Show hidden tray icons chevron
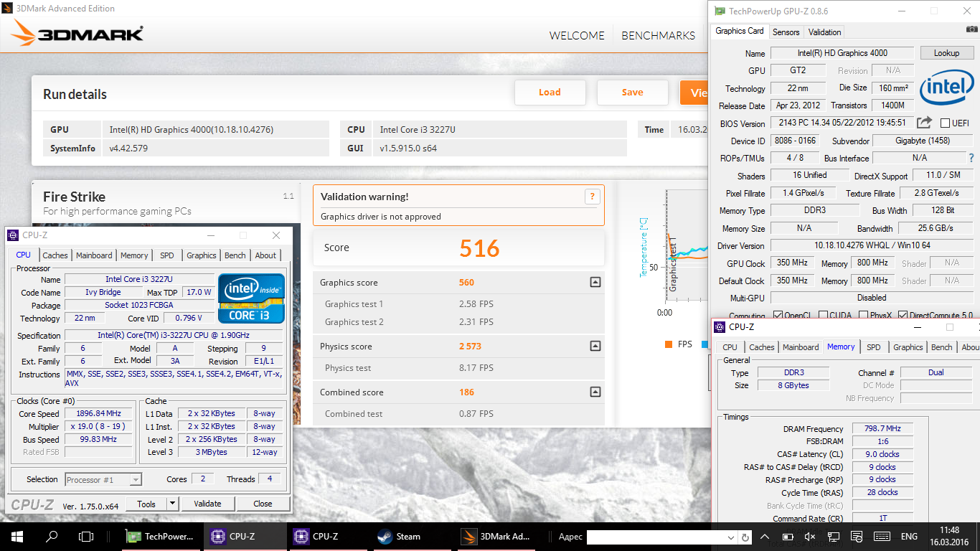This screenshot has width=980, height=551. tap(765, 537)
